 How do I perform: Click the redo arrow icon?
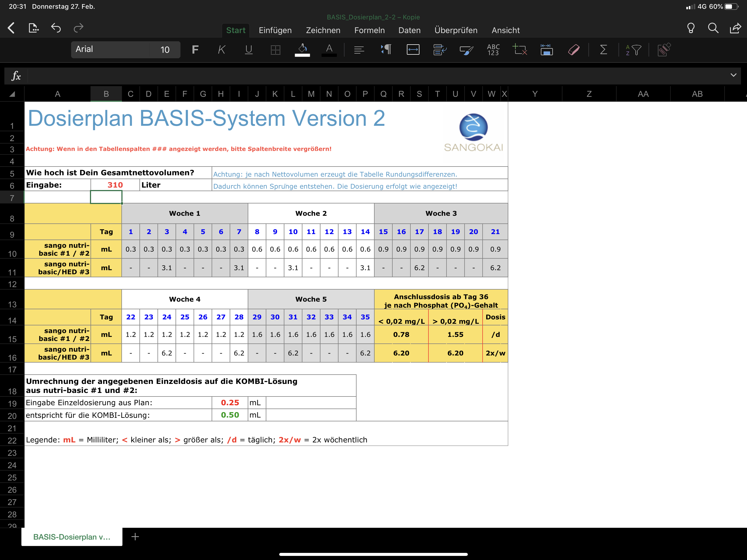(x=78, y=28)
